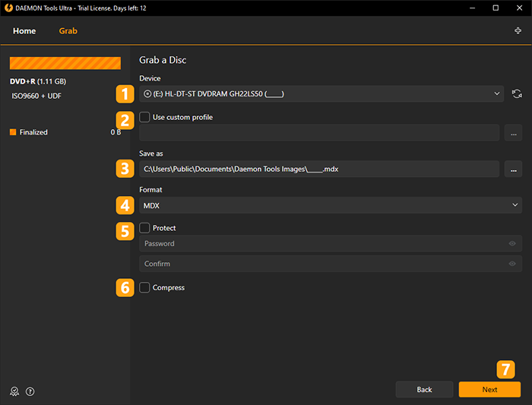Viewport: 532px width, 405px height.
Task: Browse for custom profile file
Action: point(513,133)
